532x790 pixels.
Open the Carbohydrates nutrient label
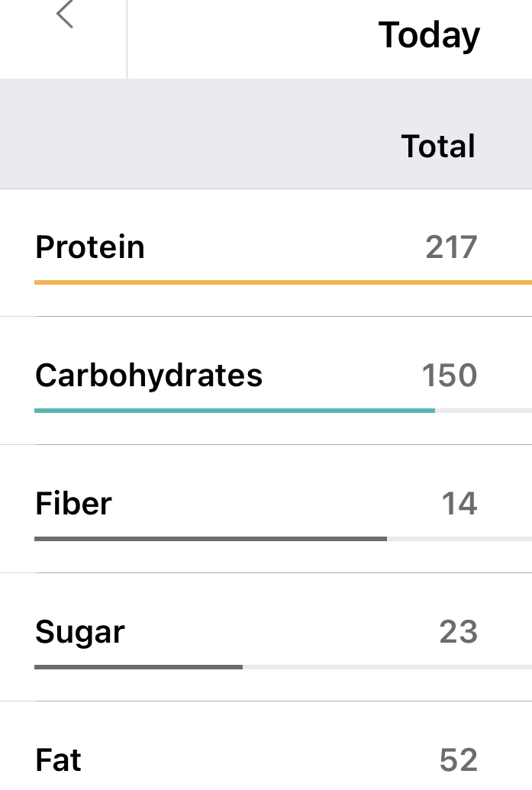[x=149, y=376]
